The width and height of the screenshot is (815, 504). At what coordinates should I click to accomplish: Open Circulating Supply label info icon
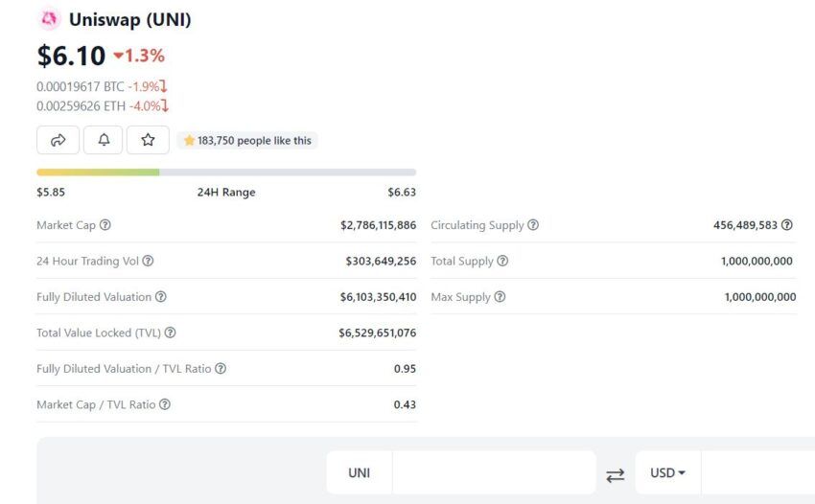pos(533,225)
